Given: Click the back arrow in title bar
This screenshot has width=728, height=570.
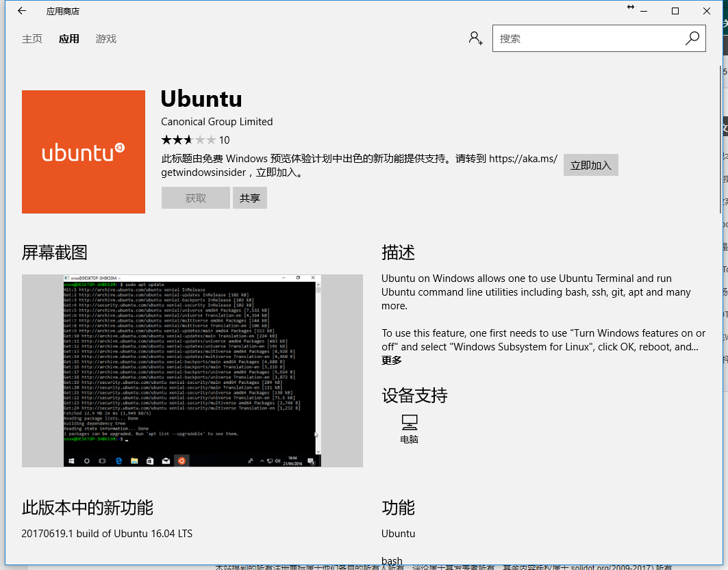Looking at the screenshot, I should coord(22,11).
